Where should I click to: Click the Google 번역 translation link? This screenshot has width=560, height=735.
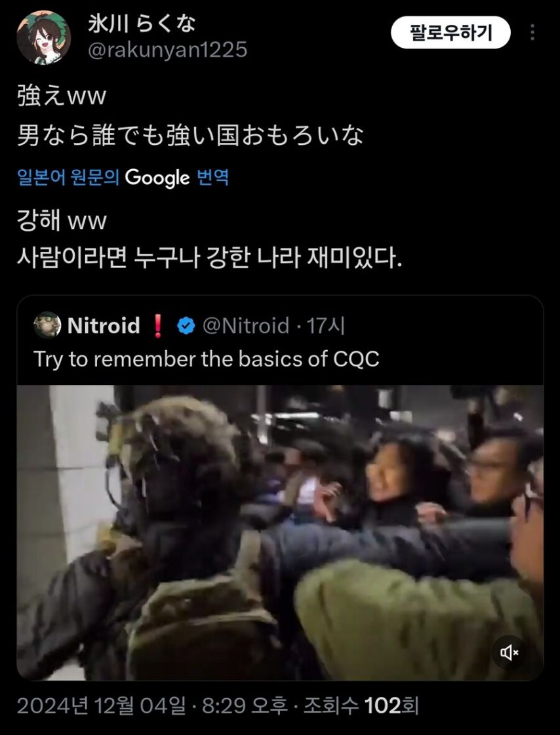coord(176,178)
